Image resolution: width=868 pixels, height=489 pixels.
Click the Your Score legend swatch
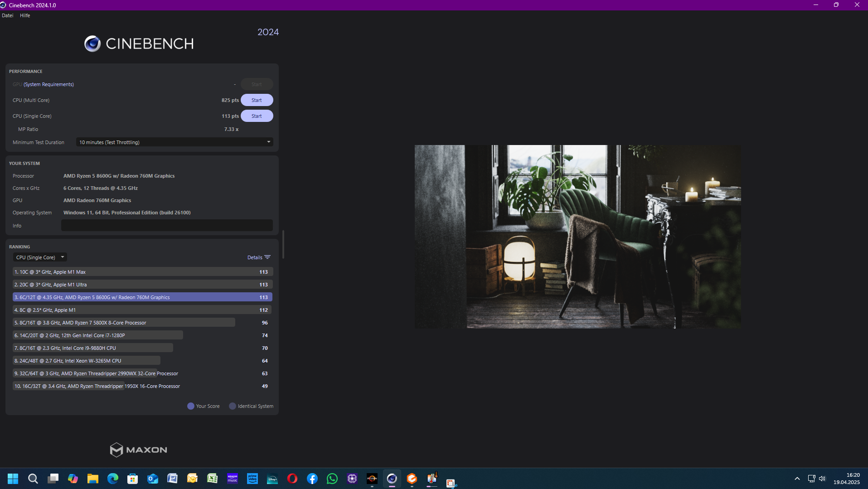coord(191,406)
